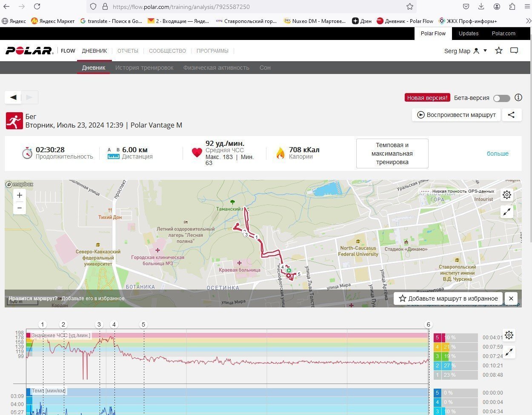Expand the map to full screen

(x=507, y=211)
